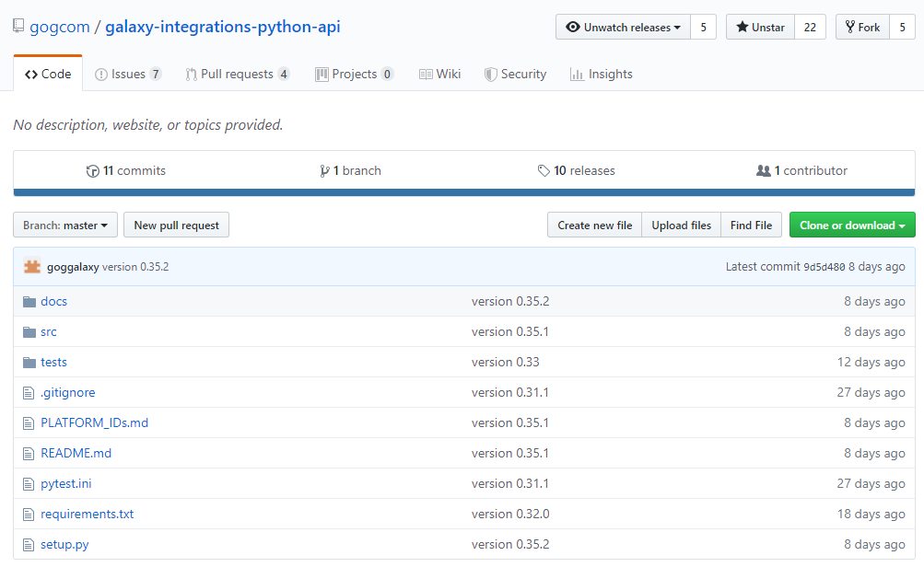This screenshot has height=567, width=924.
Task: Open the watchers count 5
Action: tap(703, 27)
